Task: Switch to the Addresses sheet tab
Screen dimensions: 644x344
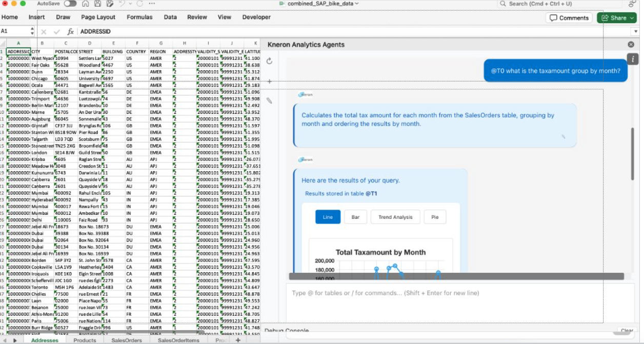Action: point(44,340)
